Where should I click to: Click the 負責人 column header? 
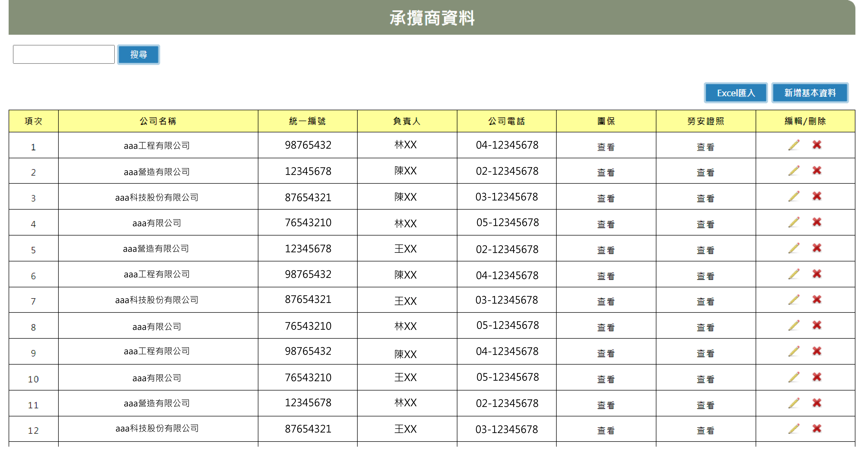(x=407, y=121)
